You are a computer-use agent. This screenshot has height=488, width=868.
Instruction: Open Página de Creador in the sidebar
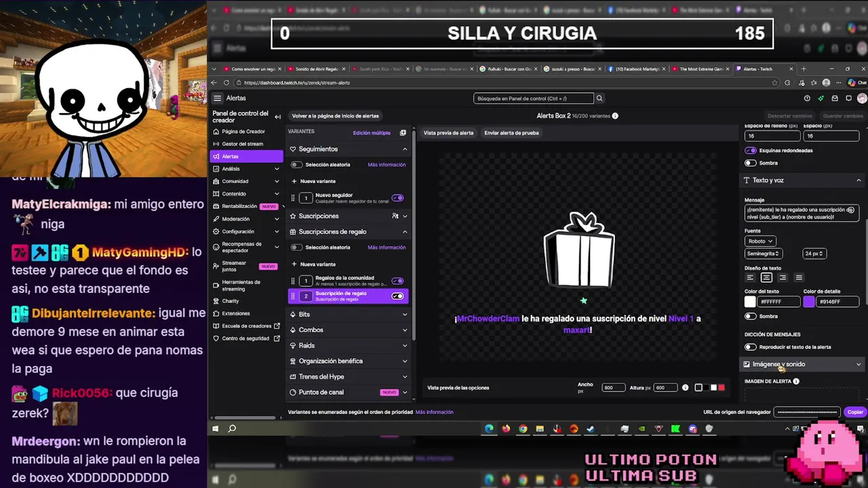point(243,131)
